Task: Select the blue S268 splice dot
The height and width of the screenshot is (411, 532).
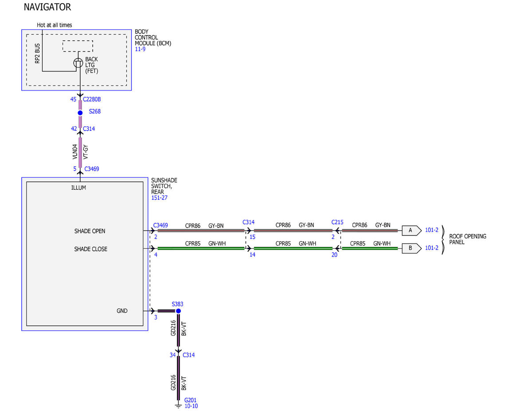Action: coord(80,113)
